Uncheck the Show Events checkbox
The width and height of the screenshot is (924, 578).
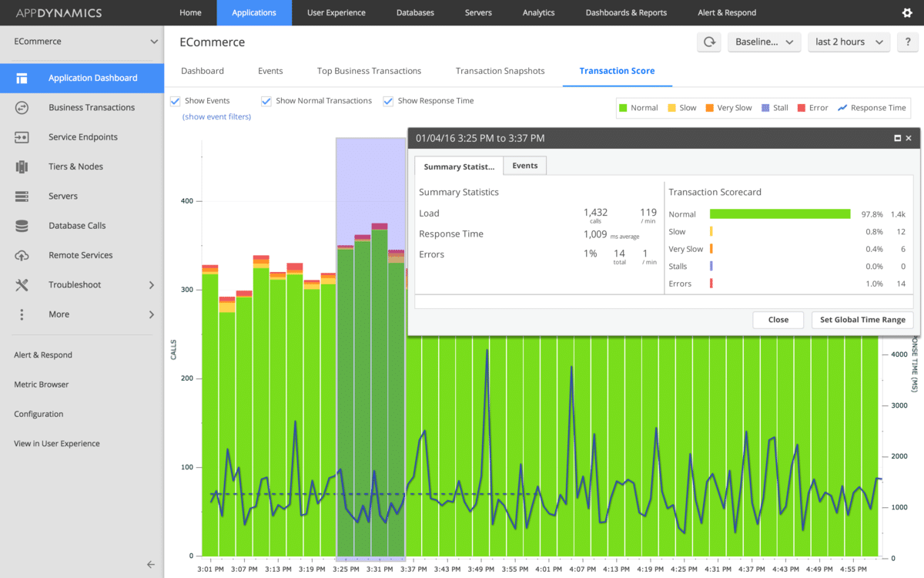[175, 101]
